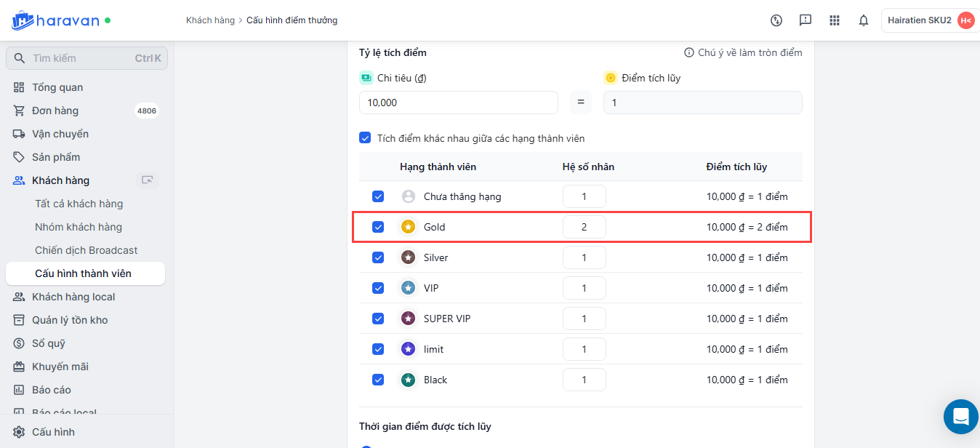Open the notifications bell
Screen dimensions: 980x448
pos(864,20)
